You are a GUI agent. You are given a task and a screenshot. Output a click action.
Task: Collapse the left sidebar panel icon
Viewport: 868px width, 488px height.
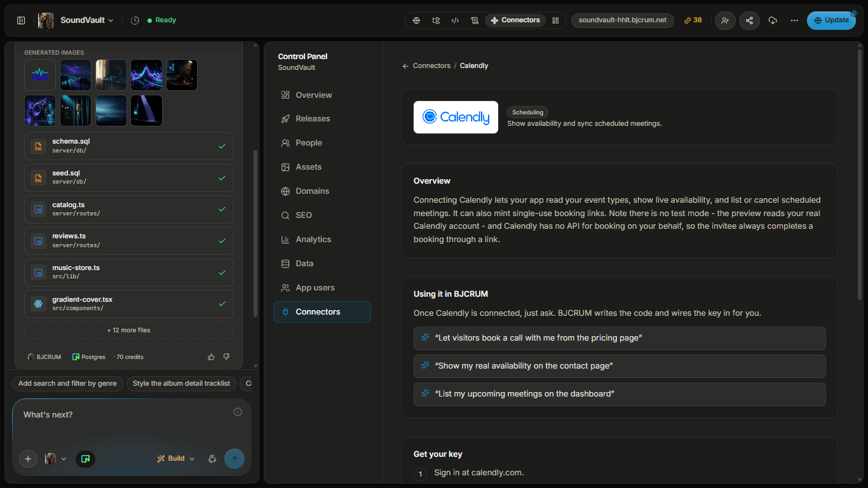(21, 20)
